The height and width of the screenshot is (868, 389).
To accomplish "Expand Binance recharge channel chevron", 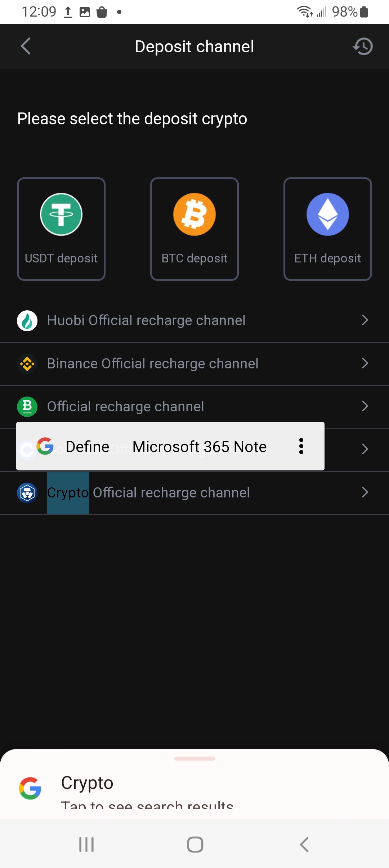I will (x=365, y=363).
